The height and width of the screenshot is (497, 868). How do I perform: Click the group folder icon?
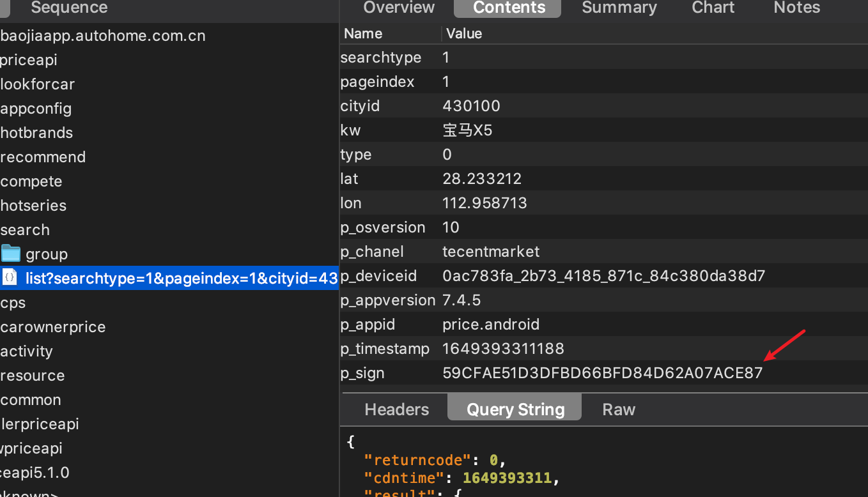11,254
